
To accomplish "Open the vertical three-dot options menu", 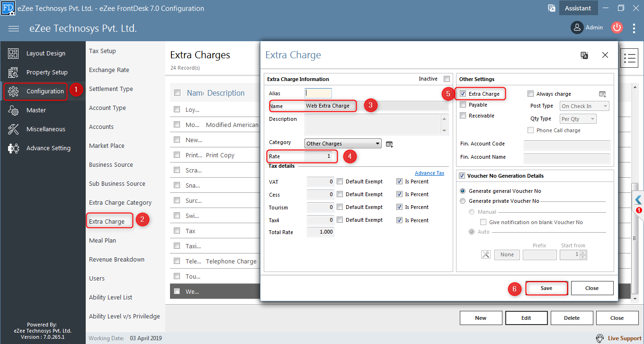I will [634, 28].
